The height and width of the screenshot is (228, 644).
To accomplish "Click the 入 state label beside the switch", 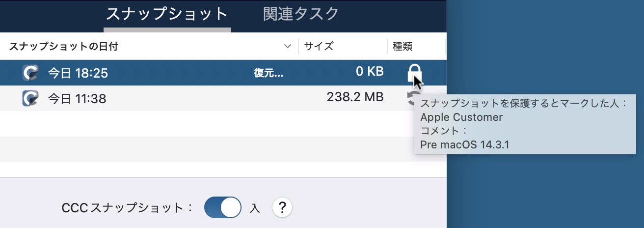I will pos(254,208).
